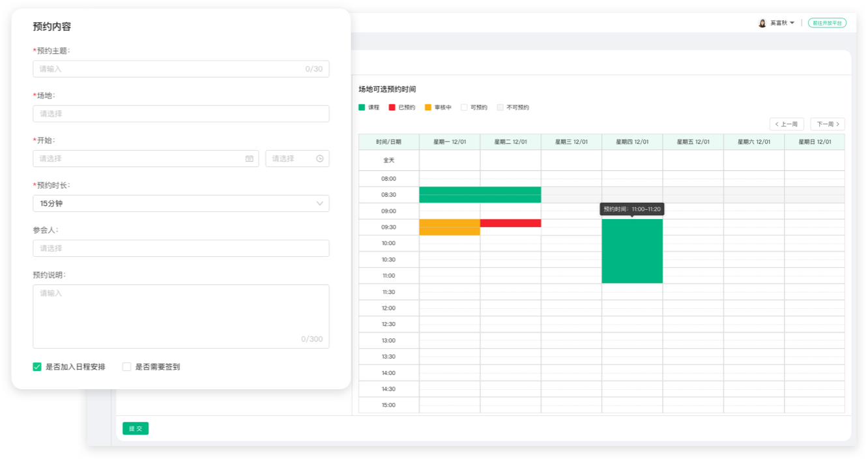Open the 场地 selection dropdown

[181, 113]
